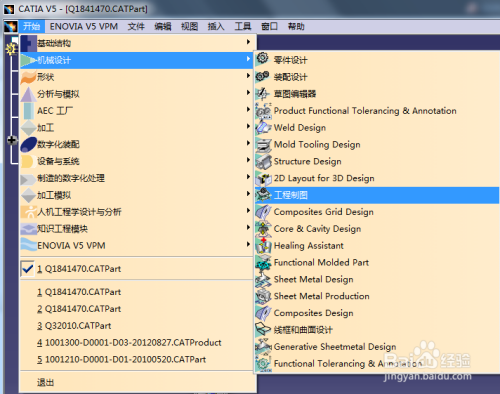The height and width of the screenshot is (394, 500).
Task: Click the 基础结构 category icon
Action: (28, 43)
